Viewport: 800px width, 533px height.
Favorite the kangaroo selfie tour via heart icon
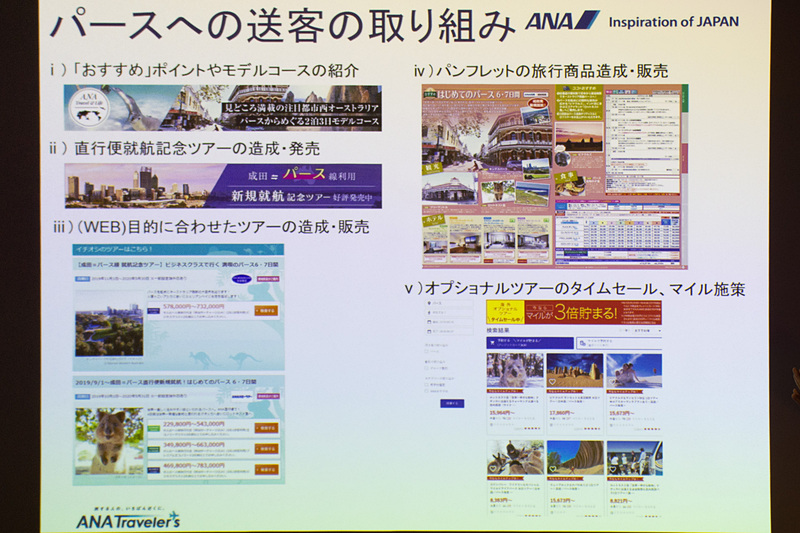(x=493, y=468)
